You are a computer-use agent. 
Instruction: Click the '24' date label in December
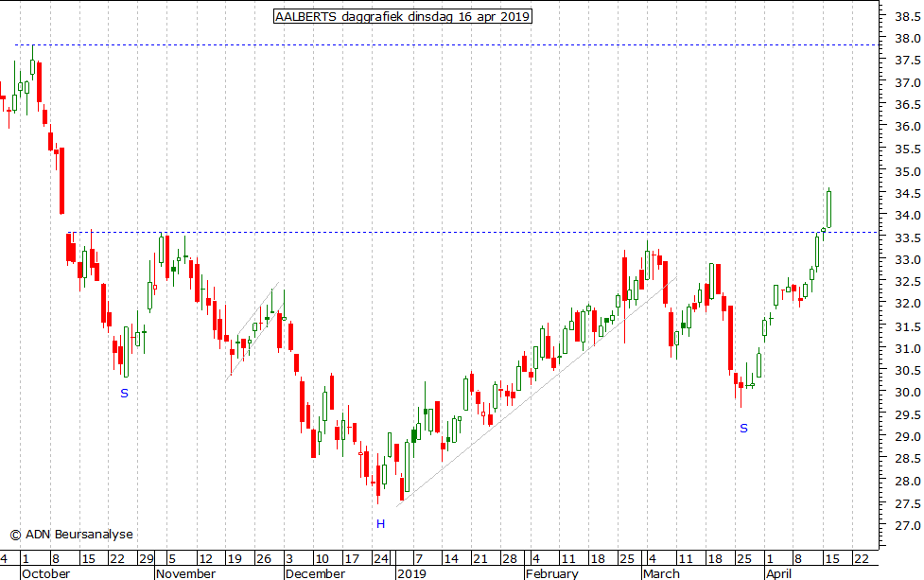pyautogui.click(x=381, y=558)
